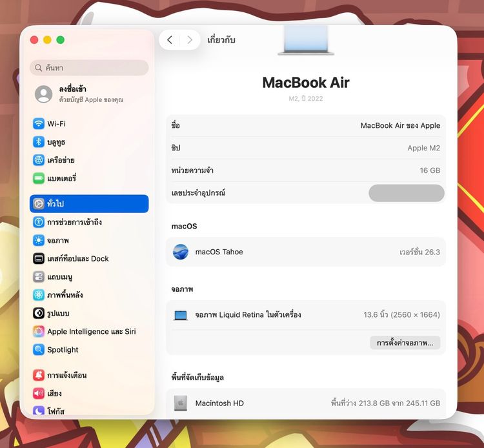484x448 pixels.
Task: Open Displays sidebar item (จอภาพ)
Action: (x=89, y=240)
